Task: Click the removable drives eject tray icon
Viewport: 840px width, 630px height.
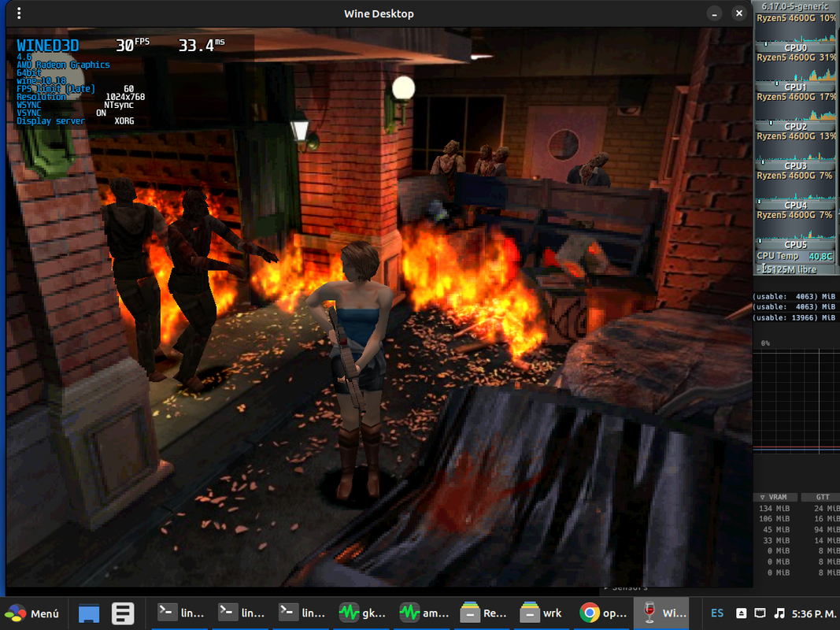Action: pos(741,613)
